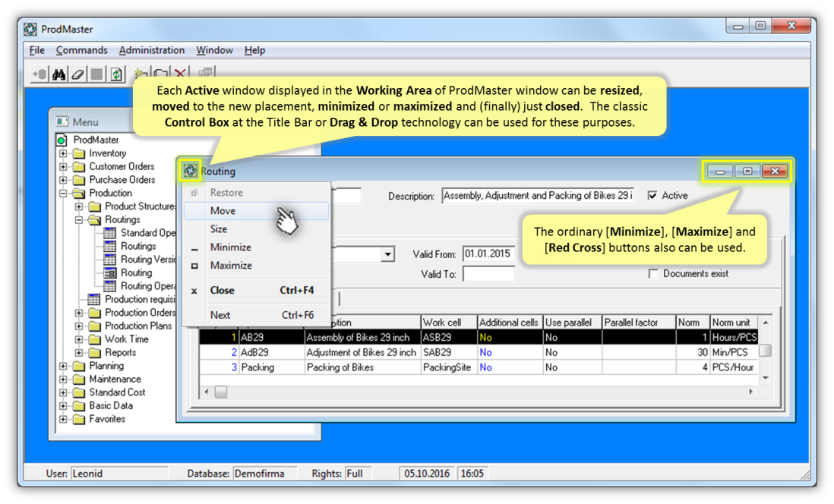Click the Routing window control box icon
This screenshot has height=504, width=834.
coord(190,171)
